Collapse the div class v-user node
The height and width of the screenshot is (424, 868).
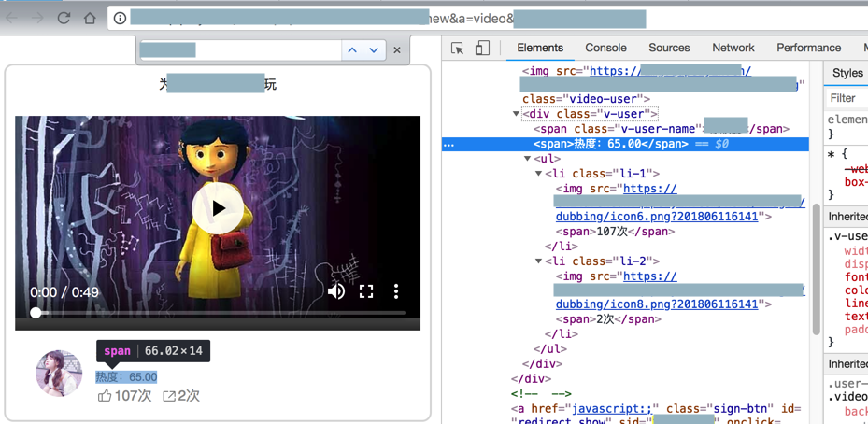click(x=516, y=114)
